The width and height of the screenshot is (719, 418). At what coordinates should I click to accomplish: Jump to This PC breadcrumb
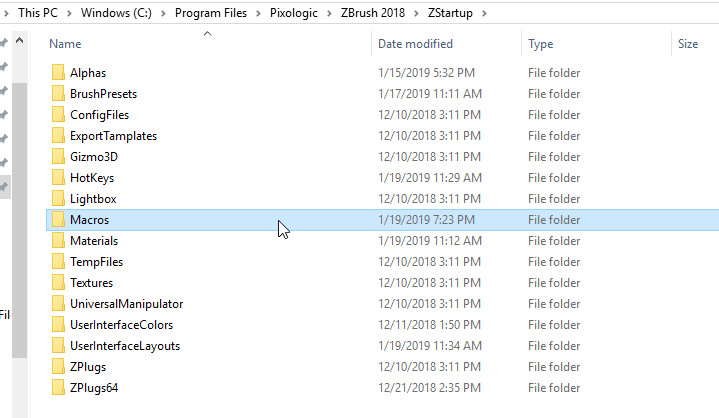(x=38, y=13)
